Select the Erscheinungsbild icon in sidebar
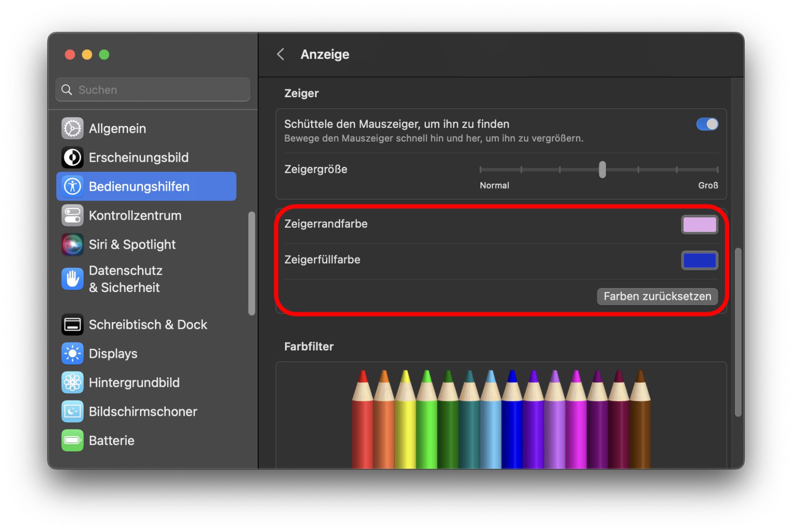 [72, 157]
